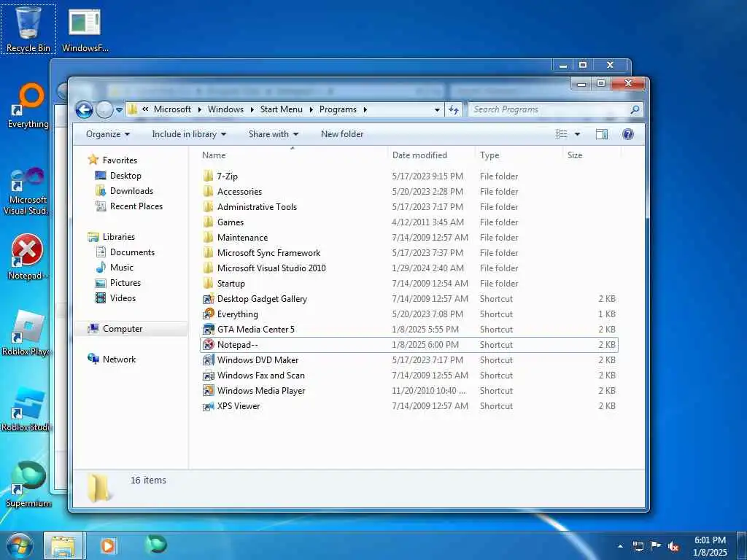Launch the Everything desktop shortcut

(x=28, y=106)
